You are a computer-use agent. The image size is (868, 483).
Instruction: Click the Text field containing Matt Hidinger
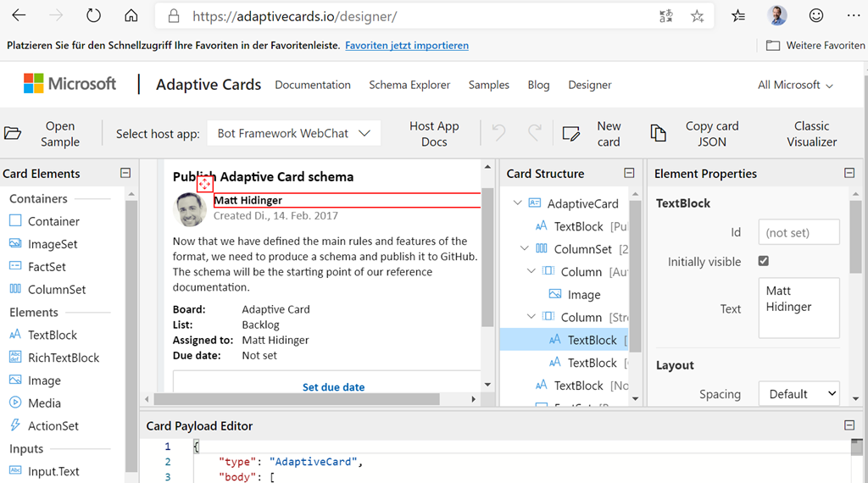798,308
